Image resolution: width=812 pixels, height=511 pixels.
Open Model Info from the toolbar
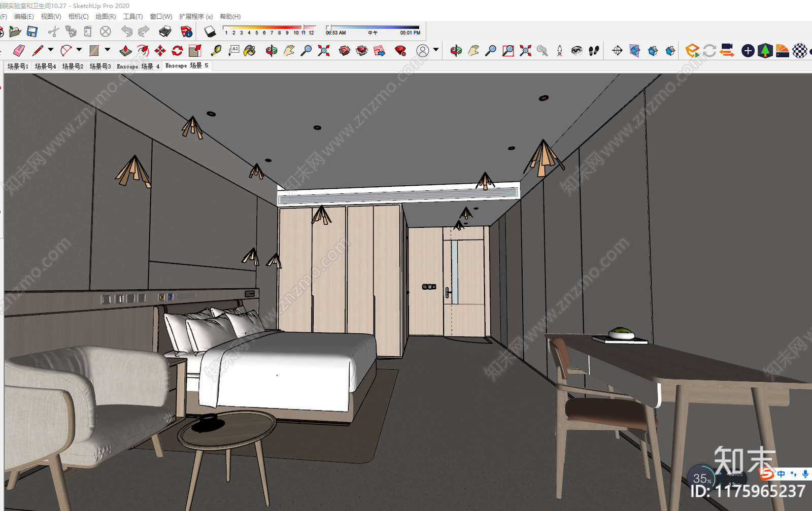tap(186, 32)
